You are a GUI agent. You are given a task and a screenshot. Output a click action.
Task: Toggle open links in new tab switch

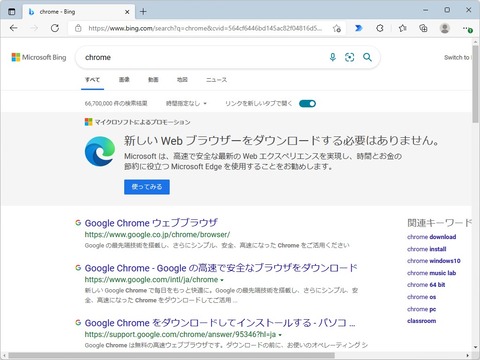pos(307,104)
